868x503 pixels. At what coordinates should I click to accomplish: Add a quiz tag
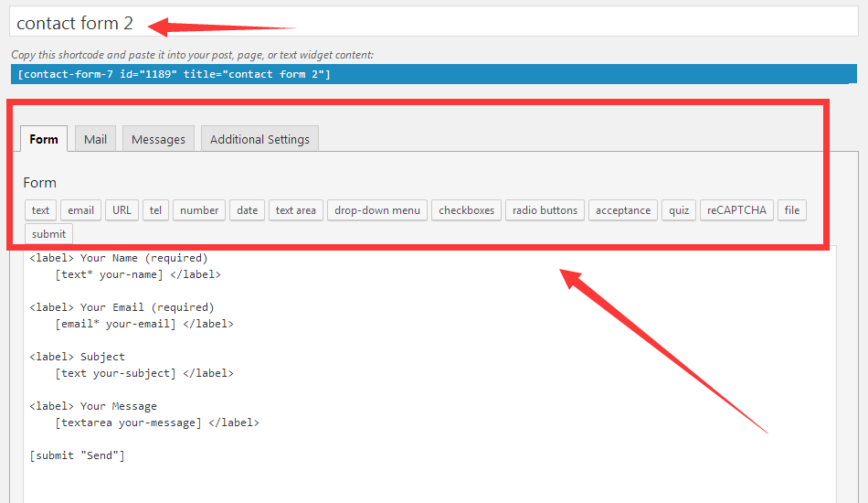pos(678,210)
